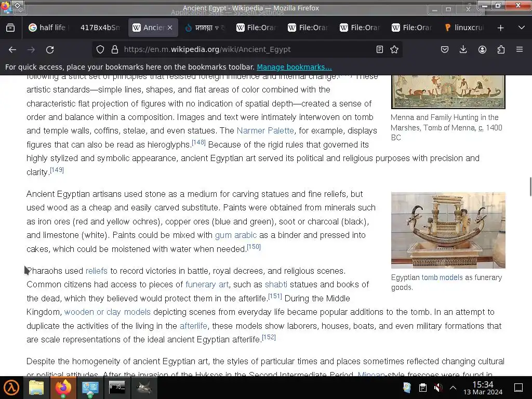Open the Narmer Palette link
Viewport: 532px width, 399px height.
(265, 130)
